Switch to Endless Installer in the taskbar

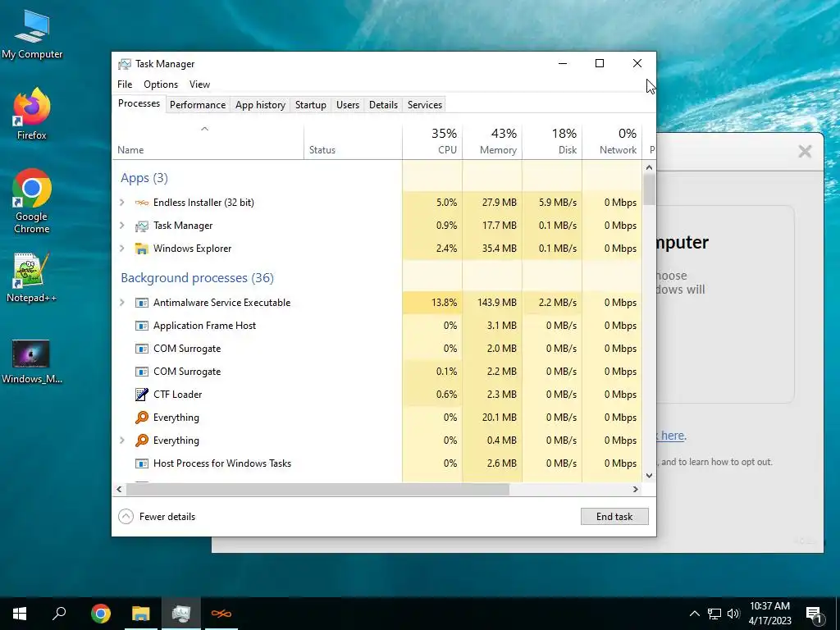[x=221, y=614]
